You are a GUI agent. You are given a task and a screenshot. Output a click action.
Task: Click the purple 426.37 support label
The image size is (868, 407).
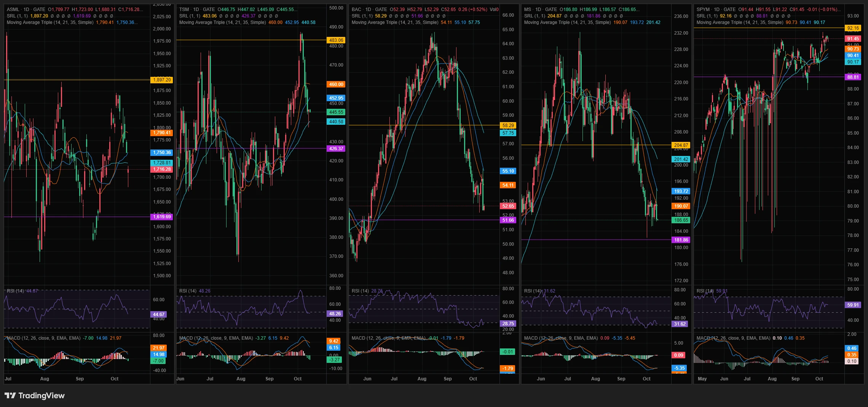tap(336, 149)
